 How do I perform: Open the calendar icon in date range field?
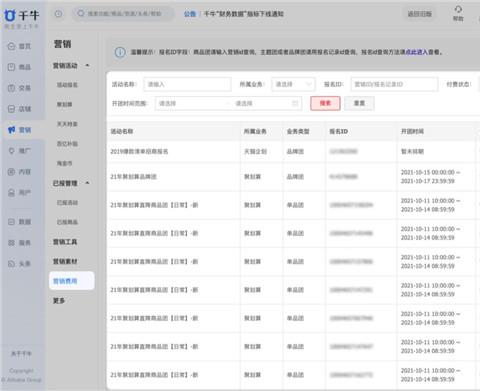[x=295, y=103]
